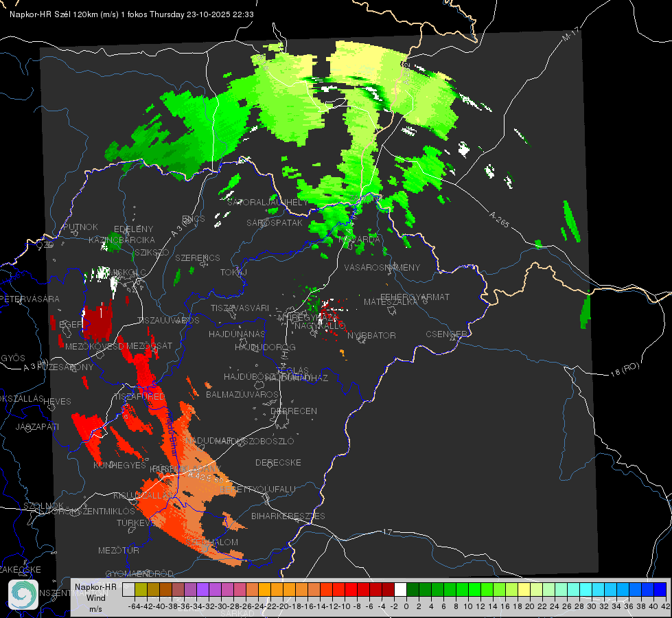Click the JÁSZAPÁTI label

(x=37, y=426)
